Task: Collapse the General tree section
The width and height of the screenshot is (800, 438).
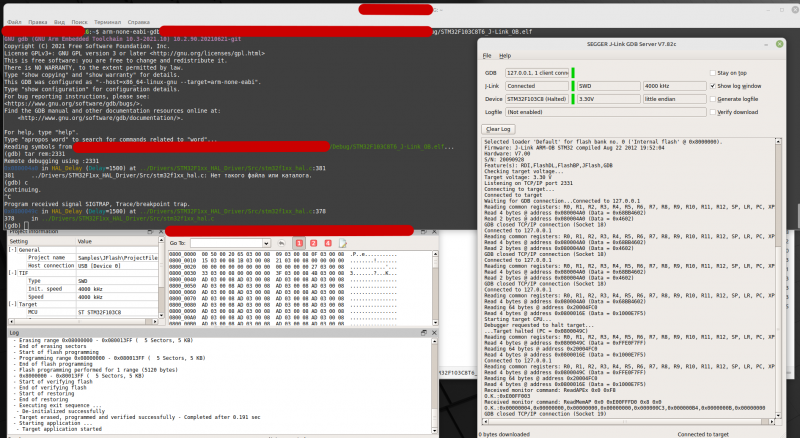Action: [12, 250]
